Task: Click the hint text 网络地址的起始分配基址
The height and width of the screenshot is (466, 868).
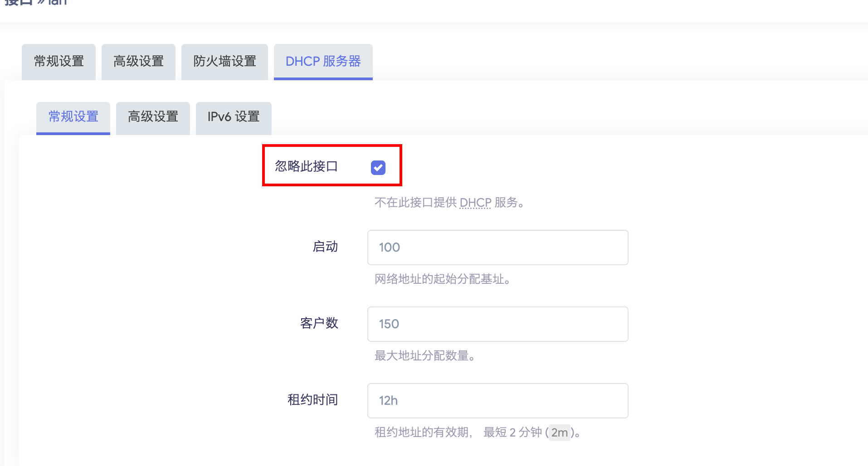Action: tap(442, 279)
